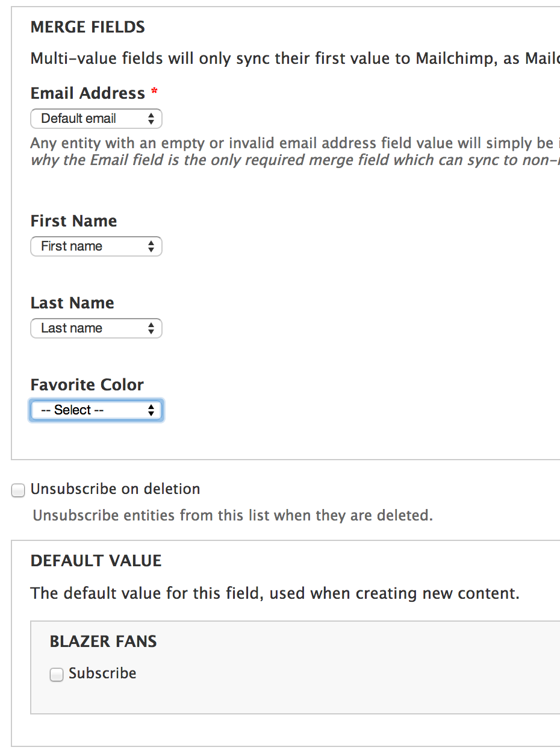
Task: Click the DEFAULT VALUE section heading
Action: [96, 561]
